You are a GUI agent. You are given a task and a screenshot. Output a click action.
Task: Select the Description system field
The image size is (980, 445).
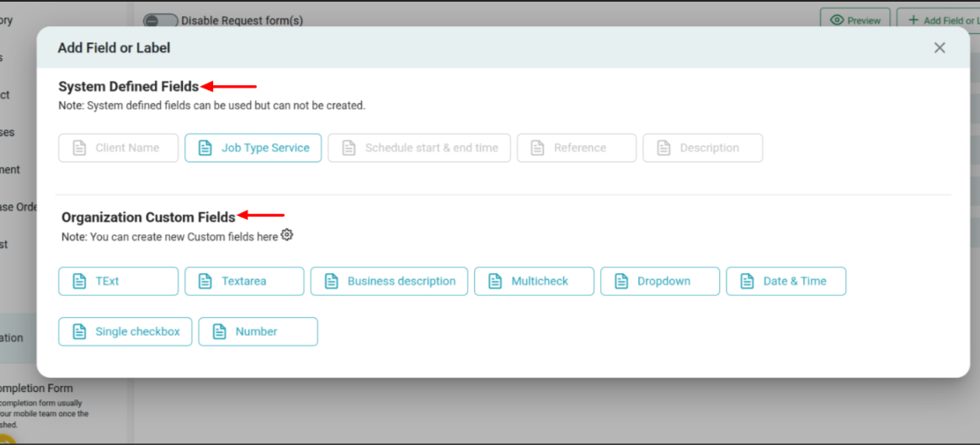pyautogui.click(x=702, y=147)
